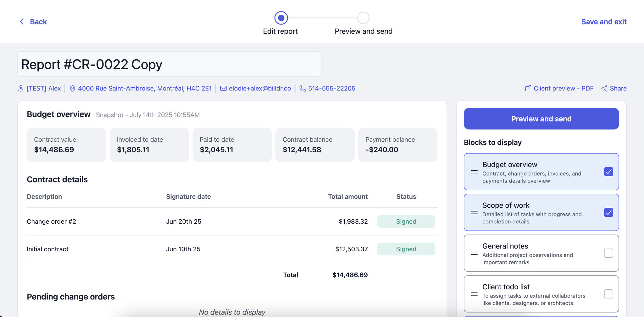Viewport: 644px width, 317px height.
Task: Click the Description column header
Action: 44,197
